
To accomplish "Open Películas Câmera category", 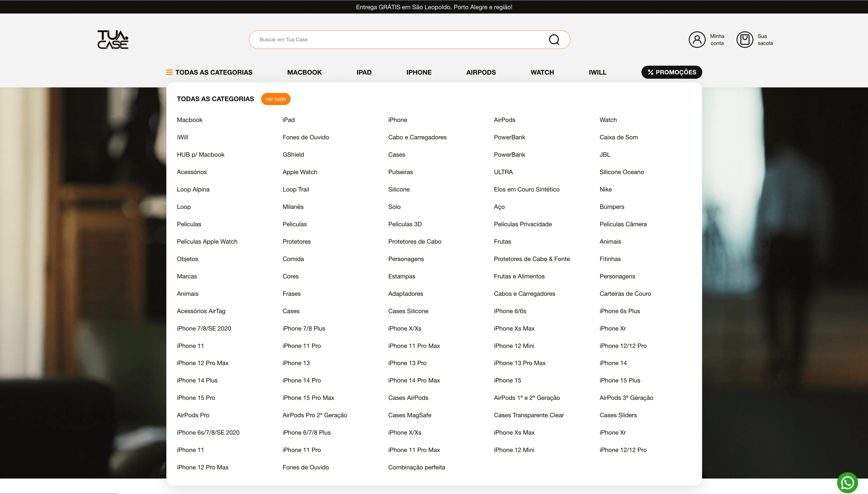I will pos(623,224).
